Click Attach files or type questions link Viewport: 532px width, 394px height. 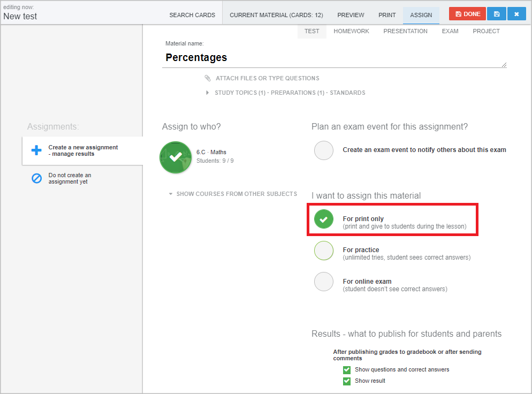pyautogui.click(x=268, y=78)
